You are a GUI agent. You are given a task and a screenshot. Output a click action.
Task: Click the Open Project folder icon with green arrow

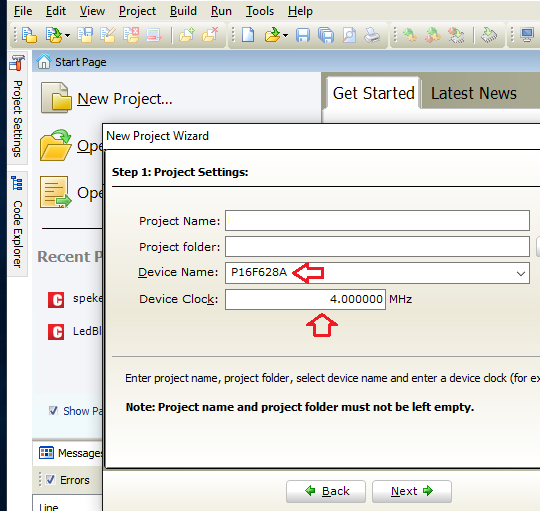(55, 145)
